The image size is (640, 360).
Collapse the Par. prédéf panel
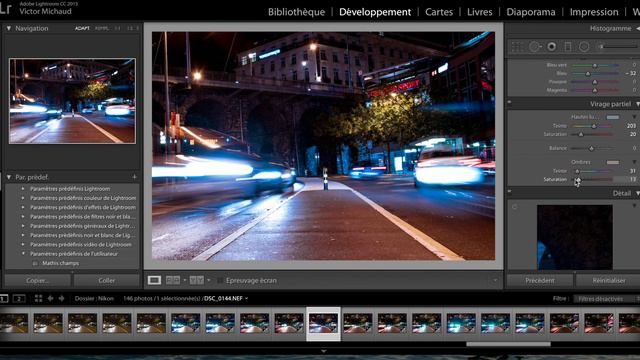(9, 177)
